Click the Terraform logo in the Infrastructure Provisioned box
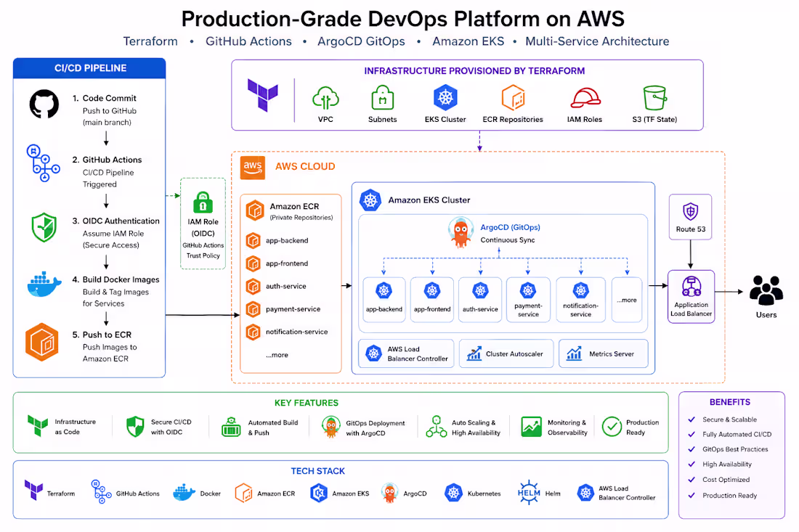The height and width of the screenshot is (532, 799). click(x=263, y=94)
